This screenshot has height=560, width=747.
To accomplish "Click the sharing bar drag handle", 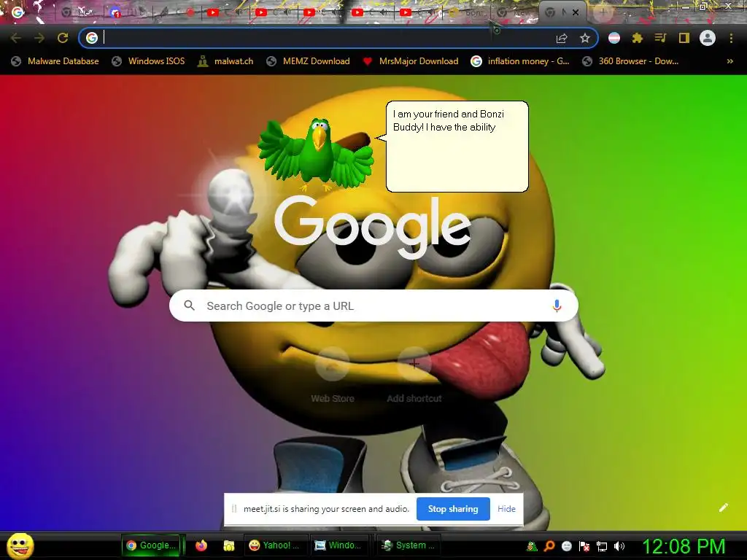I will (234, 508).
